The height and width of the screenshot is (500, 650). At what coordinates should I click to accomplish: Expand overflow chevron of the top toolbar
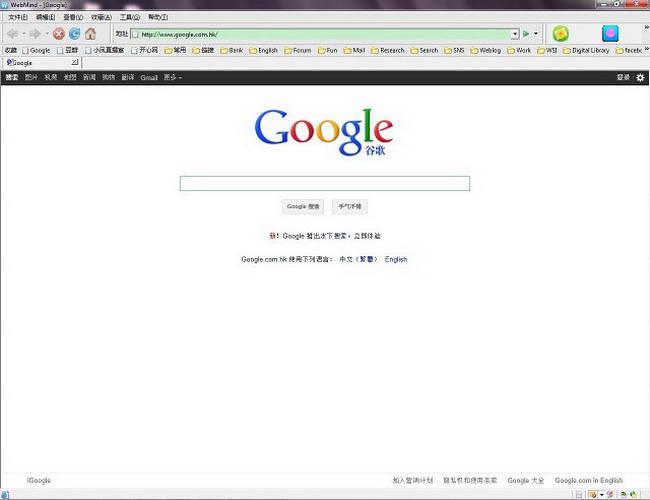click(646, 27)
